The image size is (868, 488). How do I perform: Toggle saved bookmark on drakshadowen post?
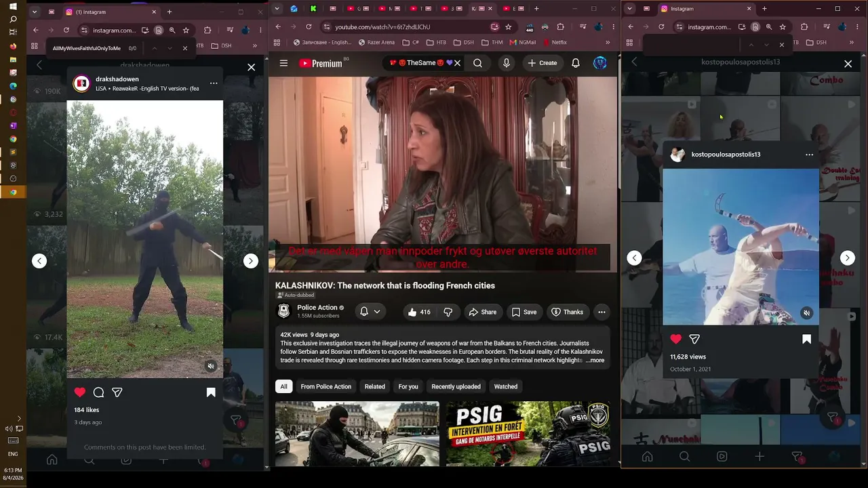tap(211, 392)
